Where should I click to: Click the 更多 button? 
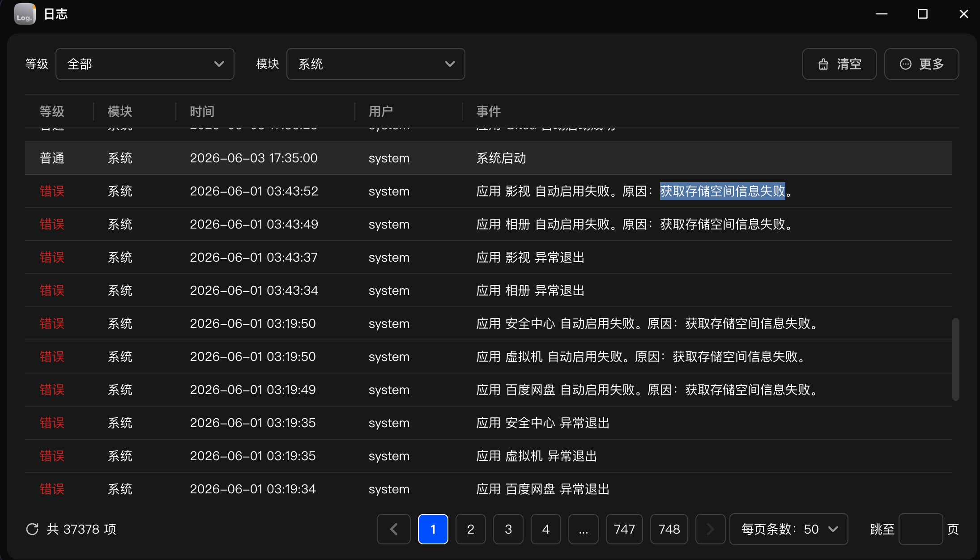pos(922,64)
